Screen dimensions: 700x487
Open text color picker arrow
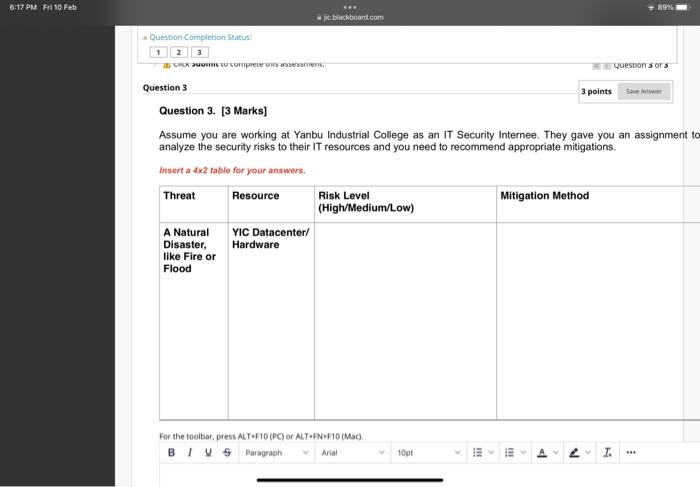click(555, 452)
